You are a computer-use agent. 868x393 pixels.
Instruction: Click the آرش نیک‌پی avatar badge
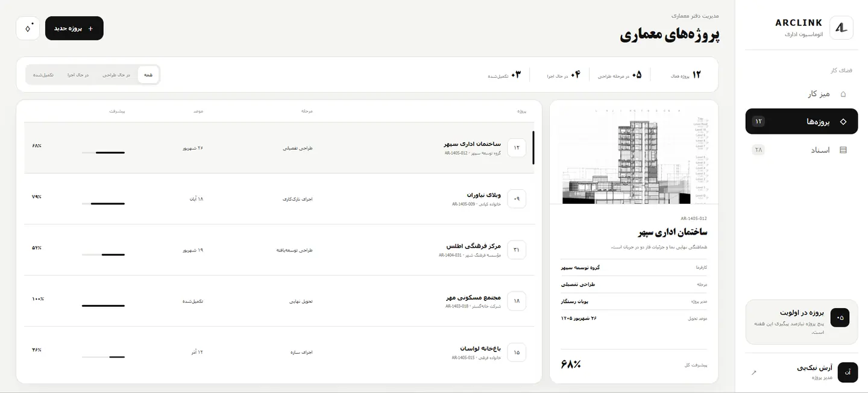point(848,373)
